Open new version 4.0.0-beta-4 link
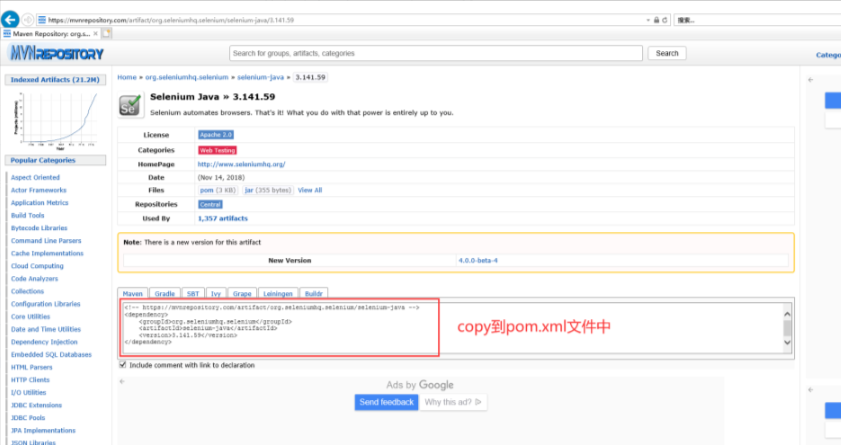The height and width of the screenshot is (445, 841). [x=478, y=260]
